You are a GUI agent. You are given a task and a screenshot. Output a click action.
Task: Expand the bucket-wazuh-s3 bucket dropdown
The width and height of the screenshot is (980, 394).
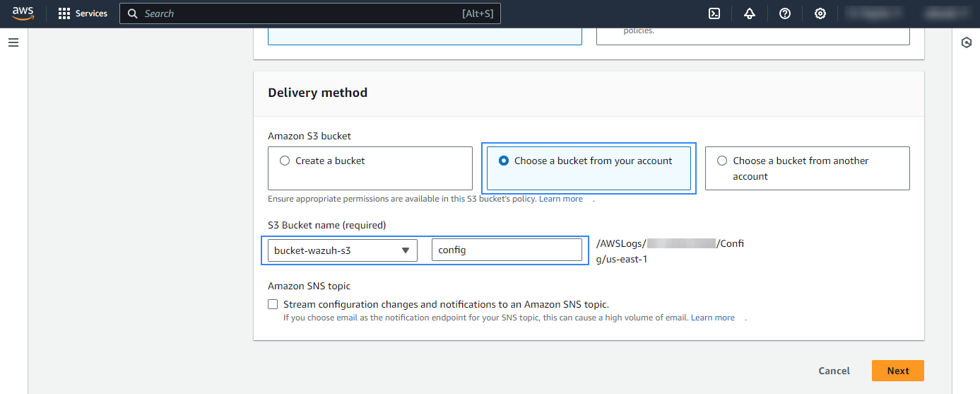(342, 250)
